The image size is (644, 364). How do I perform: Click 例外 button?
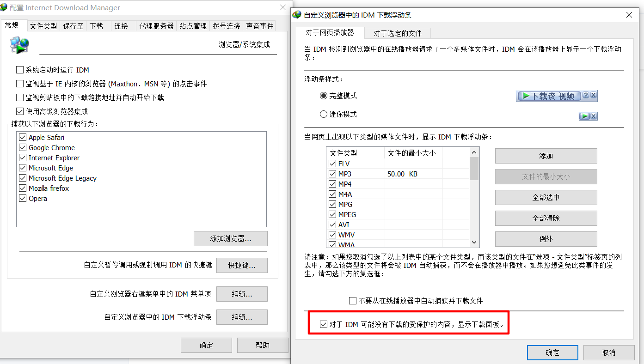click(546, 239)
